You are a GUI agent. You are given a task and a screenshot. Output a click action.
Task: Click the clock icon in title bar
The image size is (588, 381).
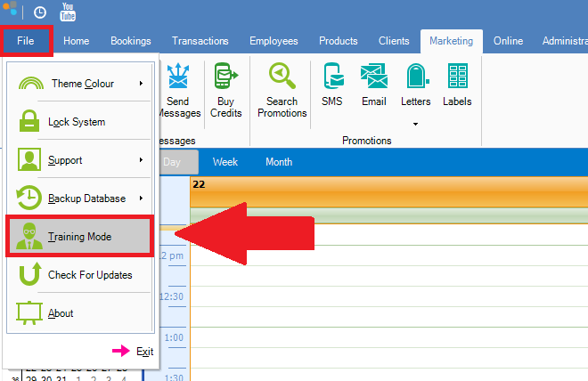click(40, 13)
